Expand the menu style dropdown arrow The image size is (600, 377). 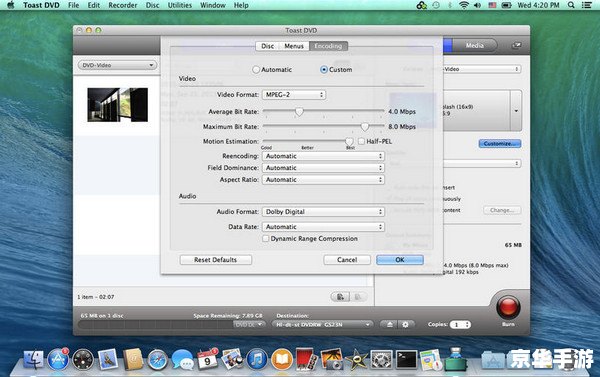click(516, 111)
